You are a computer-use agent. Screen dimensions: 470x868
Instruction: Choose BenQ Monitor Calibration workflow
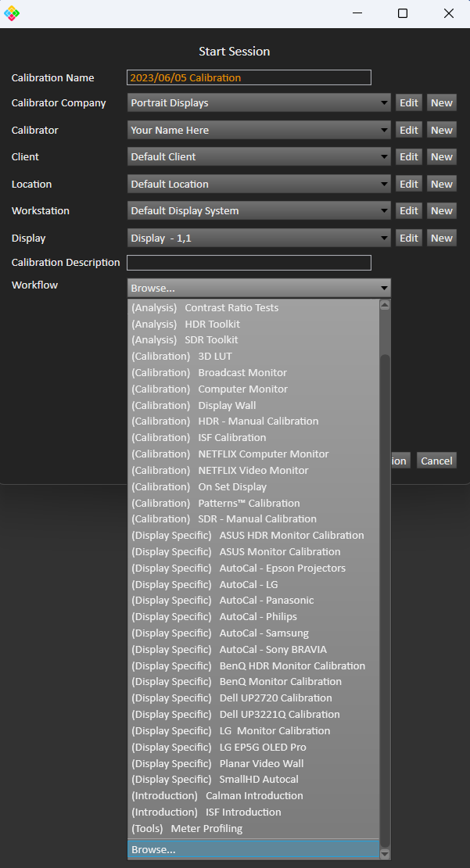click(x=253, y=681)
